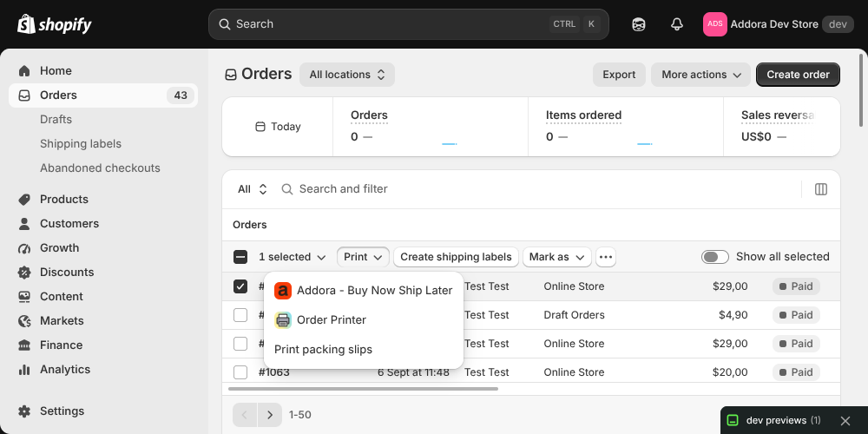Click the Orders 43 count badge
Viewport: 868px width, 434px height.
181,95
